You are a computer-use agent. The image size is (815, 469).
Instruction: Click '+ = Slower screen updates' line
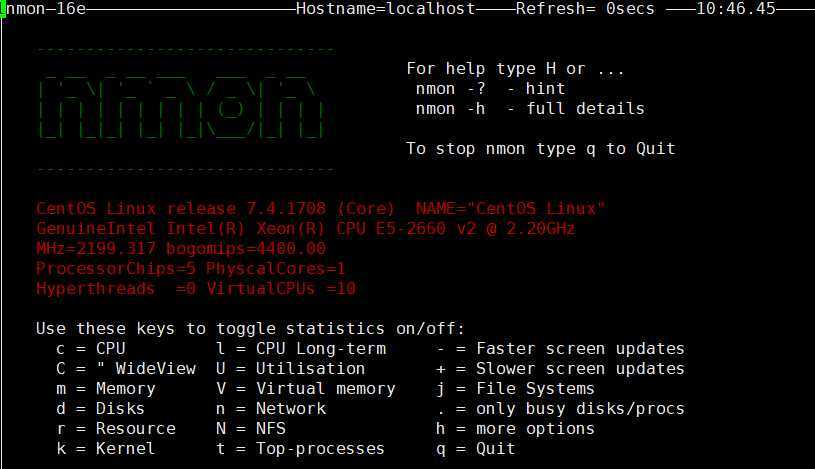coord(560,369)
